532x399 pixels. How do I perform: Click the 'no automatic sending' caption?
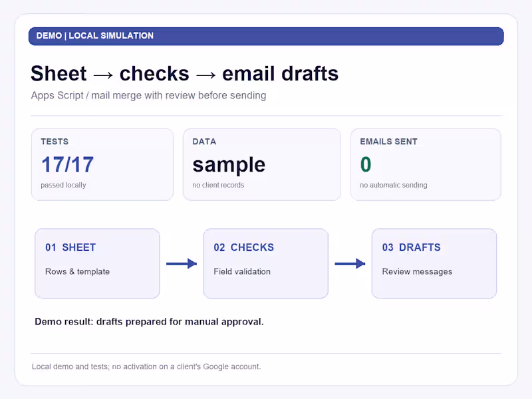(x=394, y=186)
